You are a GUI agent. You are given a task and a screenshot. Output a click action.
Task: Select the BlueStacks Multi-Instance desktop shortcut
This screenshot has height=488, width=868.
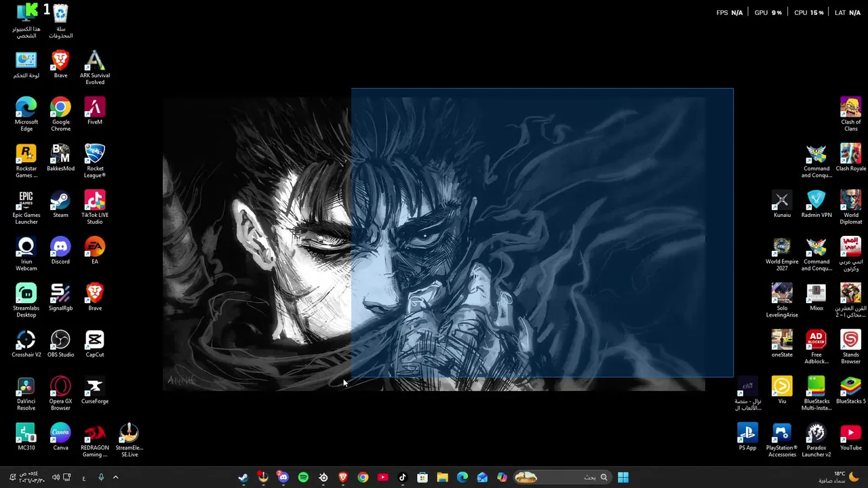816,394
